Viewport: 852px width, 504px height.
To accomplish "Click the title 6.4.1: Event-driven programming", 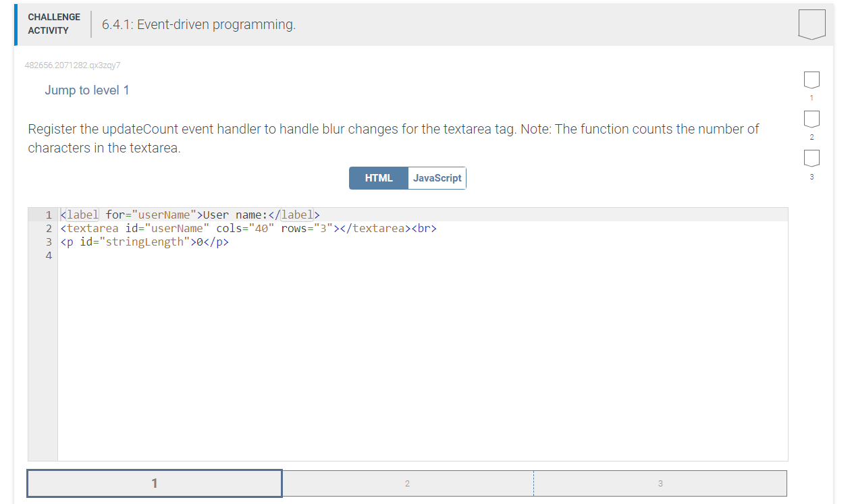I will coord(198,25).
